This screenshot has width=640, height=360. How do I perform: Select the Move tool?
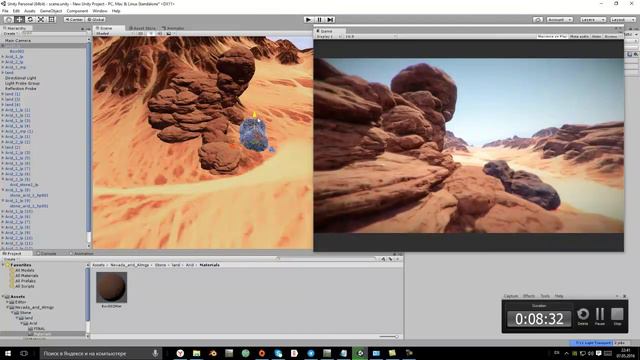click(x=19, y=20)
